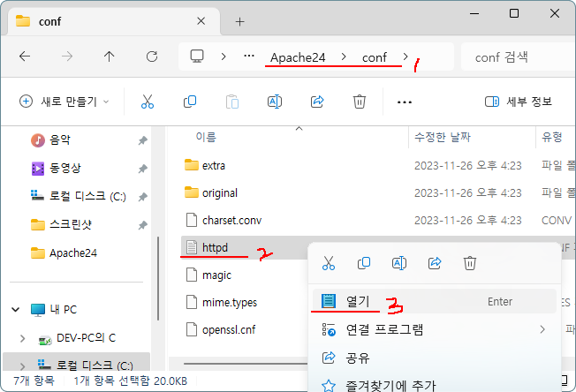This screenshot has width=576, height=392.
Task: Open a new tab with the plus button
Action: tap(240, 22)
